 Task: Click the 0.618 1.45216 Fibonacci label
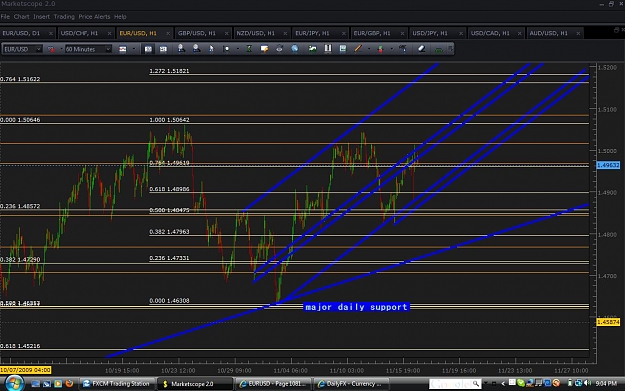(20, 346)
